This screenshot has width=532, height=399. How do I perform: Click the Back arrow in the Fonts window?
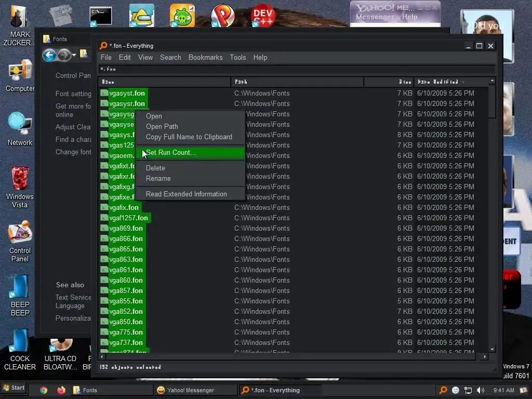pyautogui.click(x=49, y=55)
